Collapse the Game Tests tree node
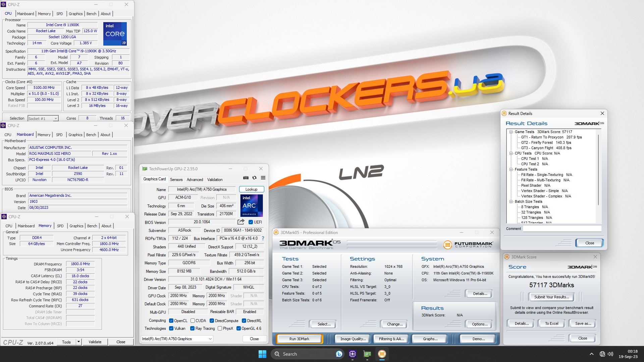644x362 pixels. [x=511, y=132]
